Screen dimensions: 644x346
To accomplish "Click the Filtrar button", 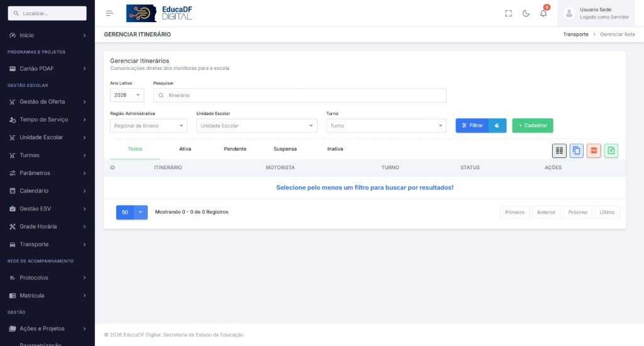I will point(472,126).
